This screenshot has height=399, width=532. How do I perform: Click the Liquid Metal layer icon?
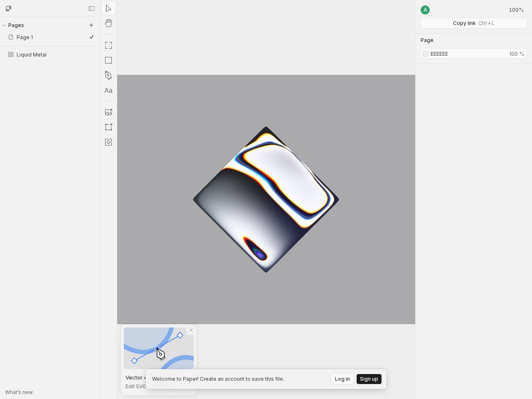click(11, 54)
